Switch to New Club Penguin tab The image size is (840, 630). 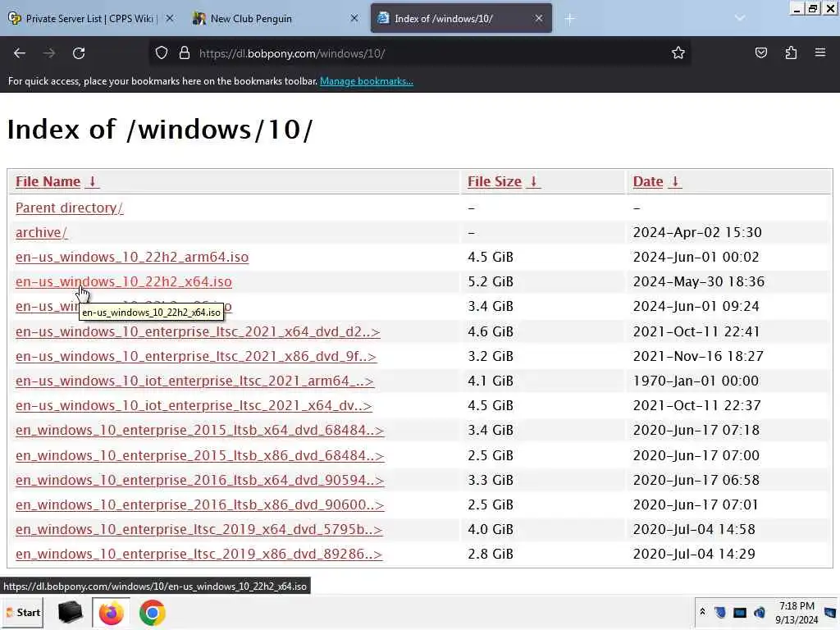coord(276,19)
